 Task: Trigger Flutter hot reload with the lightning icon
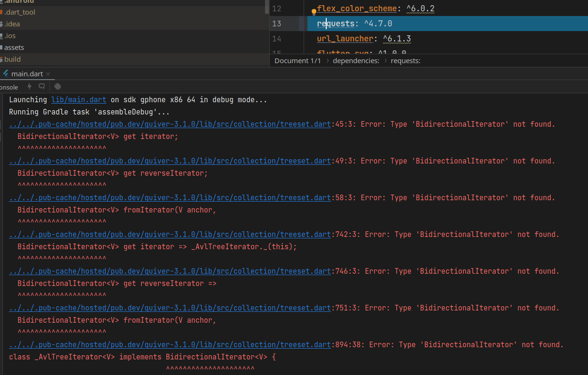pyautogui.click(x=29, y=86)
